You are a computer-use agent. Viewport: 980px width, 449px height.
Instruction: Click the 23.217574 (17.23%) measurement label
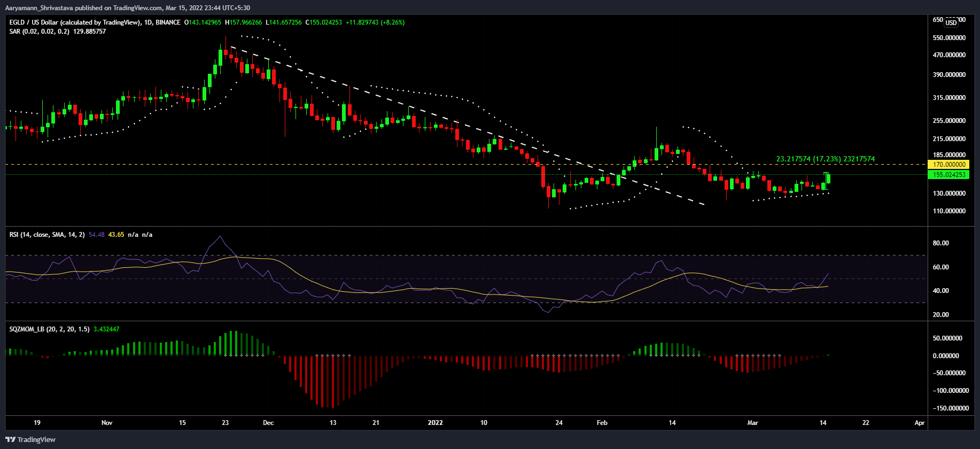pos(825,159)
